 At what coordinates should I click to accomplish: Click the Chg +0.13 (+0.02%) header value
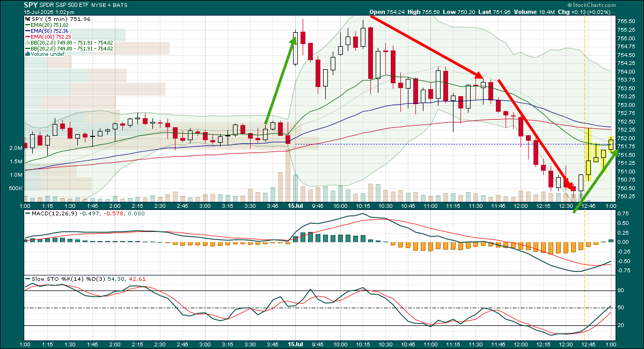583,11
